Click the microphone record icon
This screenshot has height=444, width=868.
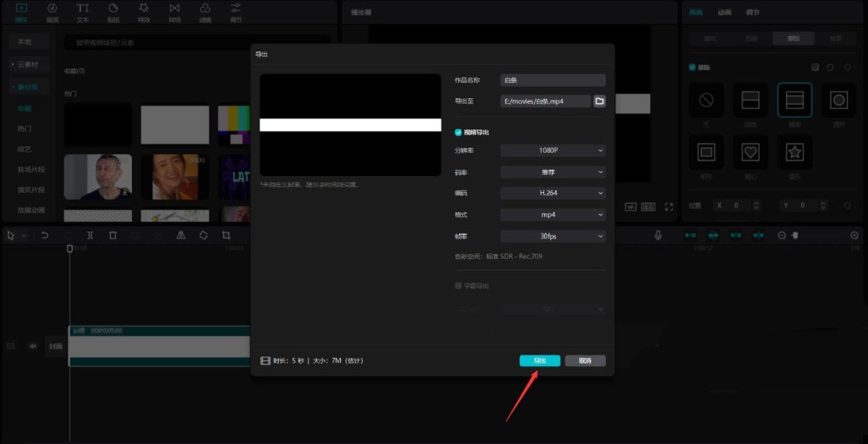658,235
